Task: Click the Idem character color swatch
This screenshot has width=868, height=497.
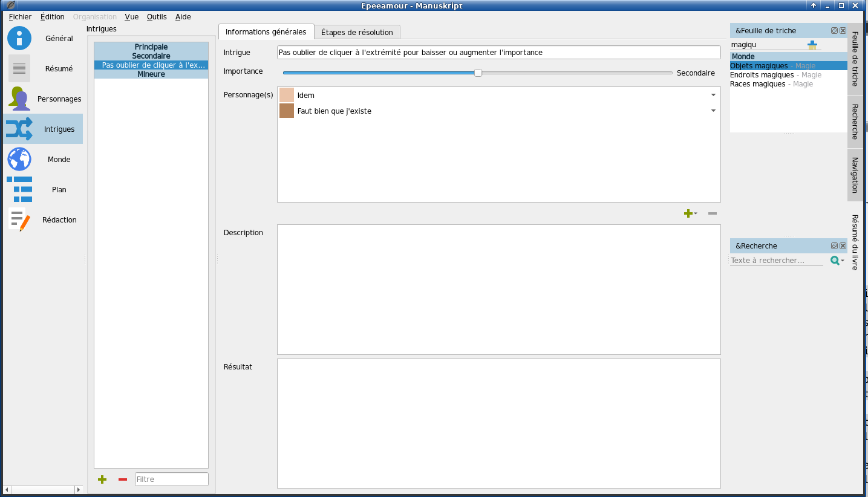Action: (287, 95)
